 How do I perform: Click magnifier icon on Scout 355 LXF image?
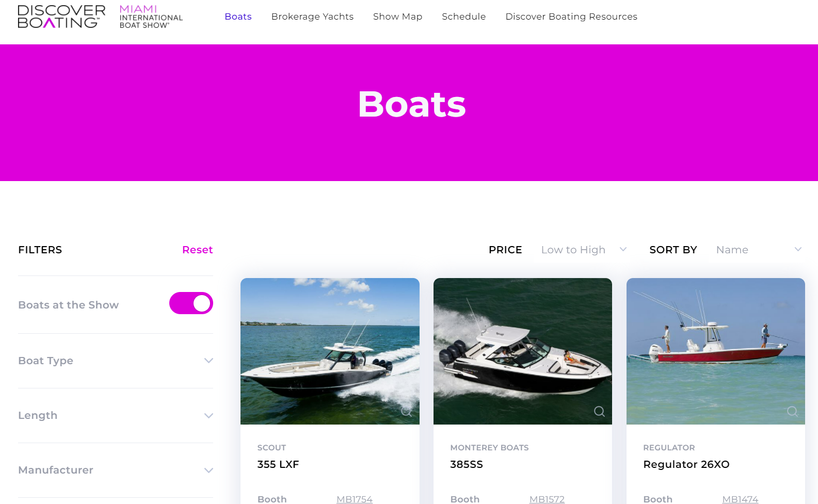(x=406, y=411)
